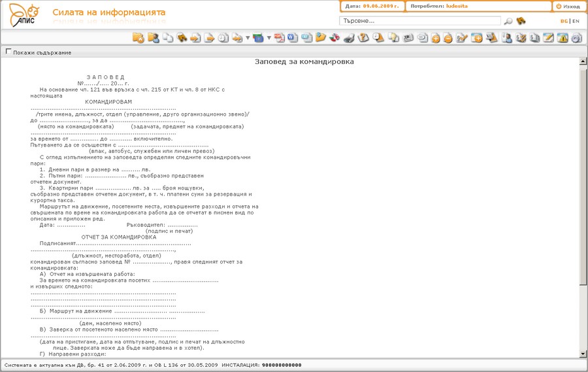The width and height of the screenshot is (588, 372).
Task: Click the clock with orange page icon
Action: [378, 37]
